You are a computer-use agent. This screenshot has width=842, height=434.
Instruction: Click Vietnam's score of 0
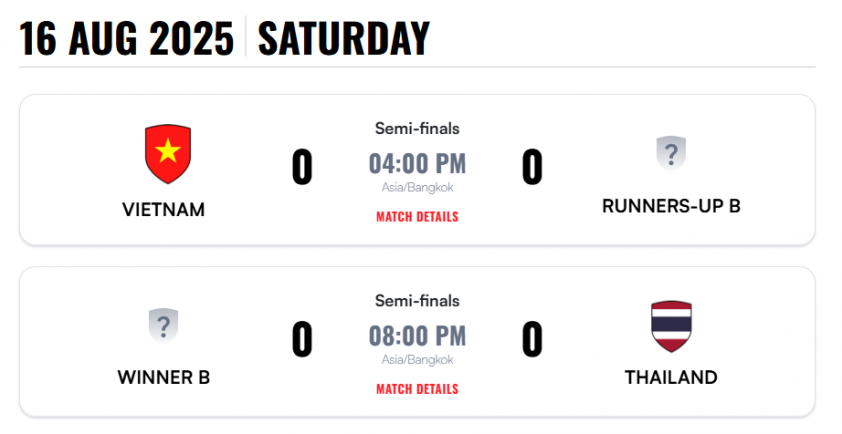click(x=302, y=168)
